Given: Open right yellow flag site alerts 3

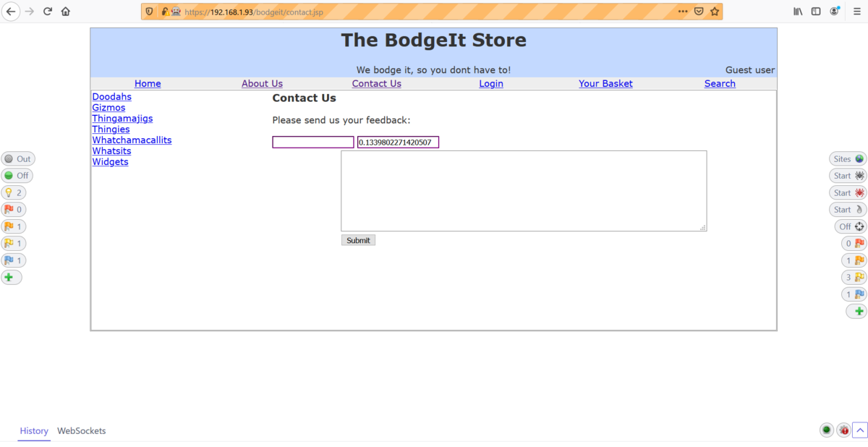Looking at the screenshot, I should click(x=854, y=278).
